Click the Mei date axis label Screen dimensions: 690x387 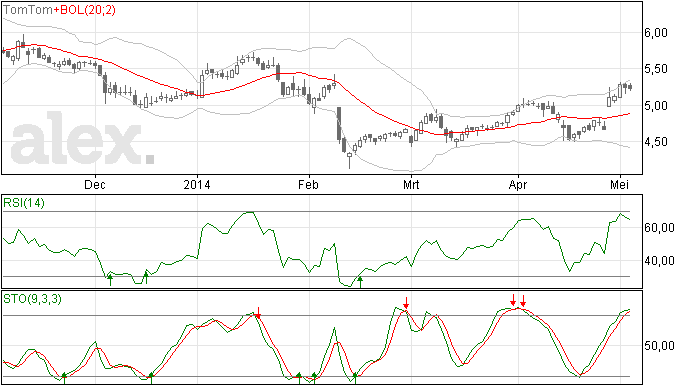click(619, 184)
